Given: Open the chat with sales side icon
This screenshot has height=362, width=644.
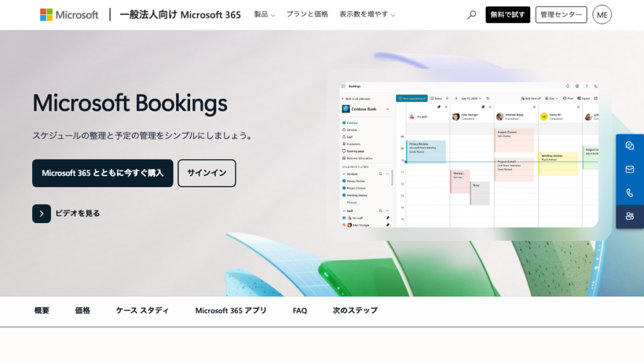Looking at the screenshot, I should tap(630, 146).
